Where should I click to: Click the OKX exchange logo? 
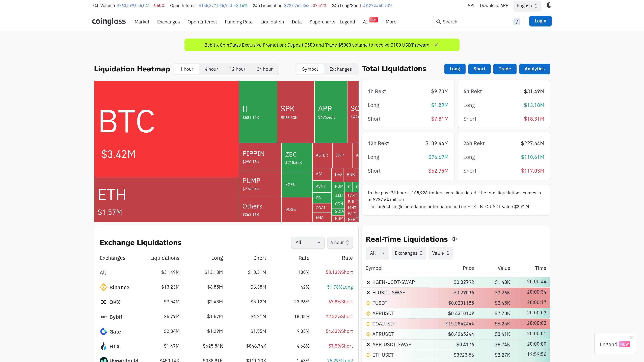(x=103, y=302)
